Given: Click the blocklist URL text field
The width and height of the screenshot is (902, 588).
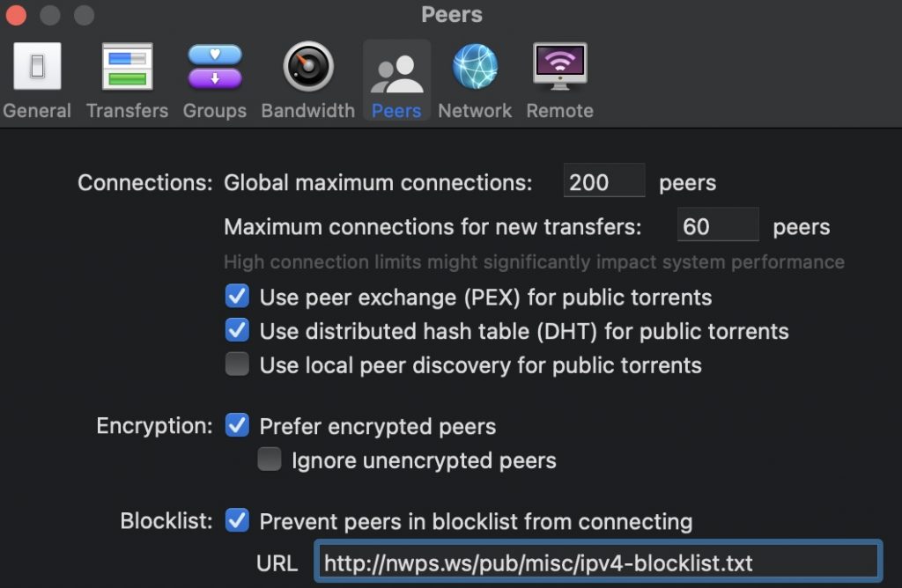Looking at the screenshot, I should [x=598, y=562].
